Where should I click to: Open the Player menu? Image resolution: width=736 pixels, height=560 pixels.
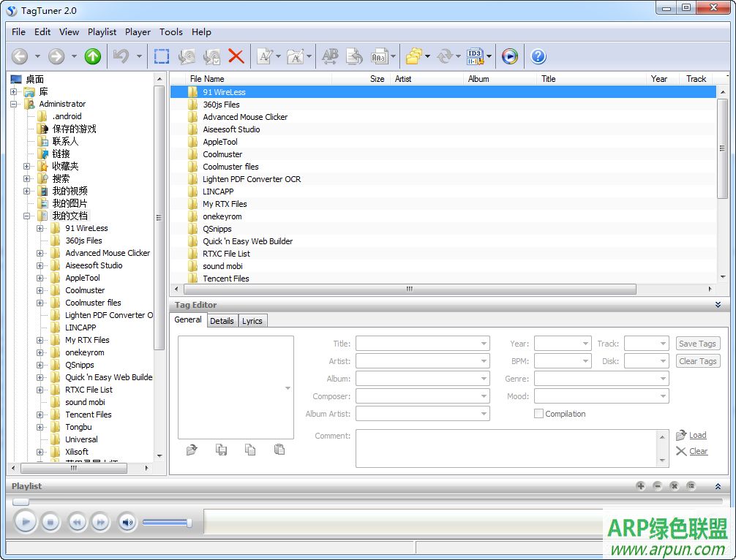click(x=138, y=31)
